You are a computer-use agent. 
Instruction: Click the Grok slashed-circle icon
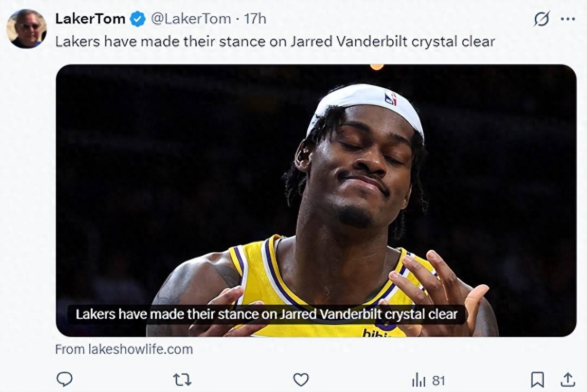coord(541,19)
